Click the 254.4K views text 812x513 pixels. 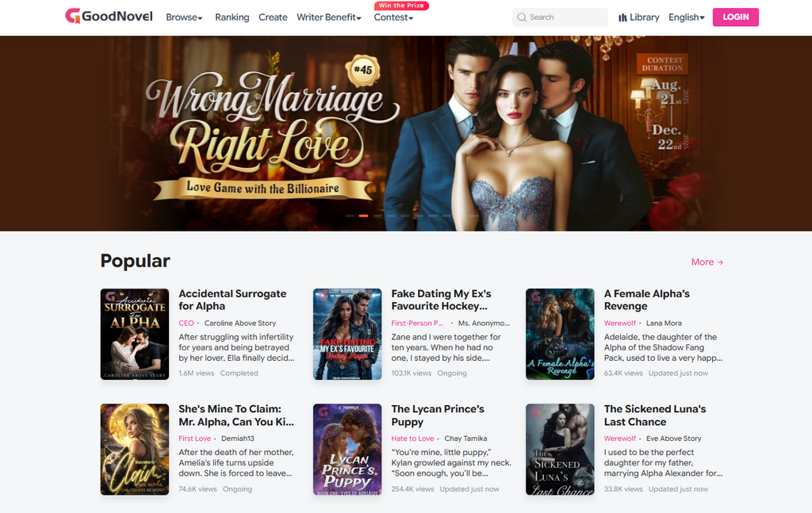tap(412, 489)
